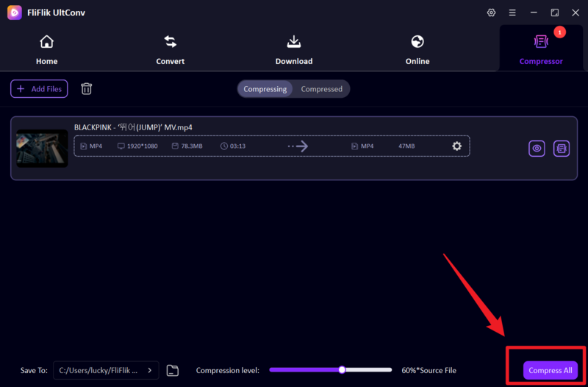Click the Compress All button

click(550, 371)
